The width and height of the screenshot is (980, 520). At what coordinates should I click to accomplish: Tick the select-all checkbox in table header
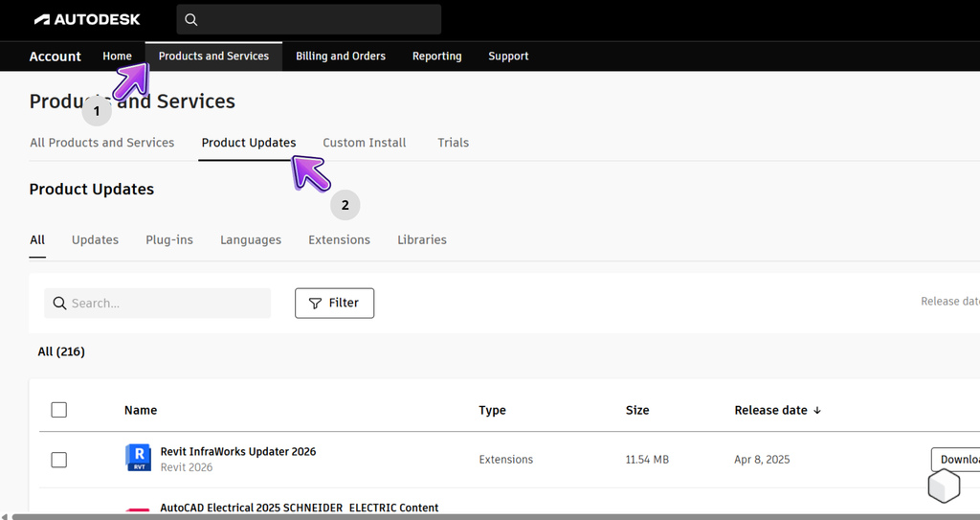pyautogui.click(x=58, y=410)
